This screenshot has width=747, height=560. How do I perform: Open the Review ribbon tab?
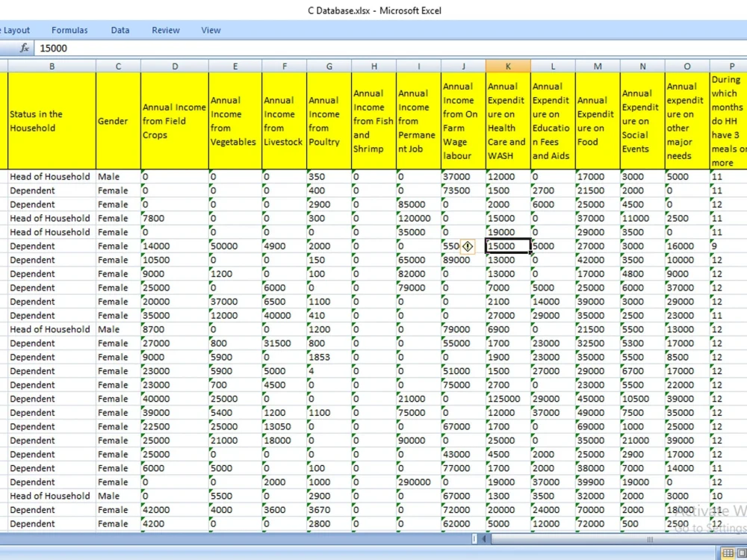tap(166, 30)
